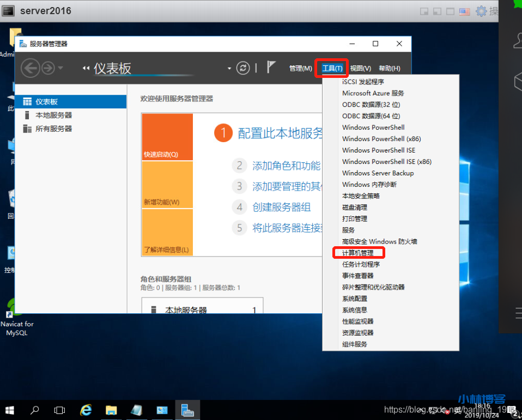Select 本地服务器 in the left sidebar
The image size is (522, 420).
tap(53, 115)
